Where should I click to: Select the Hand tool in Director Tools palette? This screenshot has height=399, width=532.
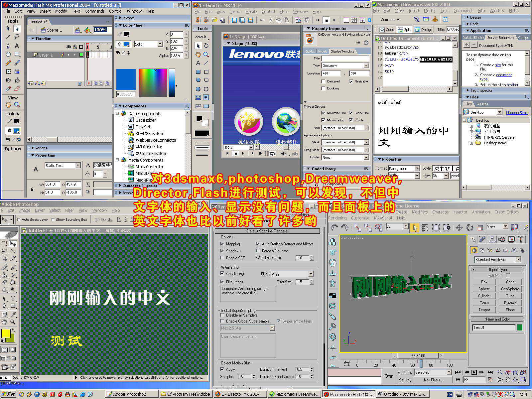(x=198, y=54)
